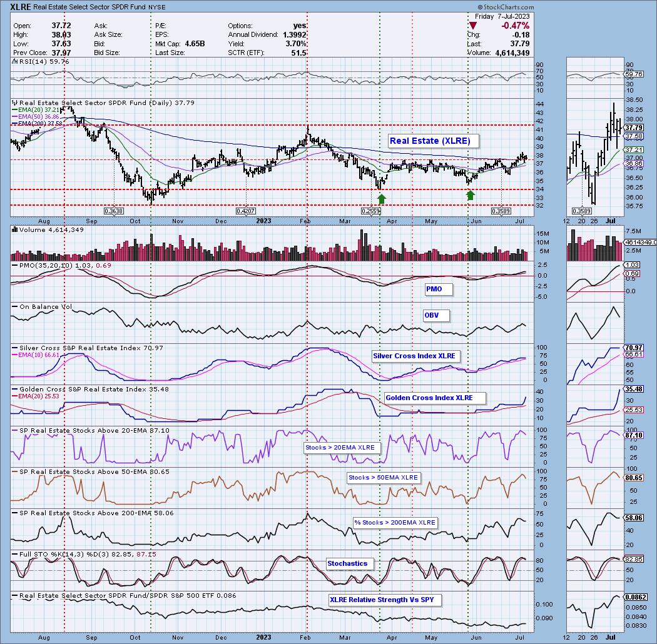Click the Open value 37.72
This screenshot has height=644, width=657.
pyautogui.click(x=61, y=26)
